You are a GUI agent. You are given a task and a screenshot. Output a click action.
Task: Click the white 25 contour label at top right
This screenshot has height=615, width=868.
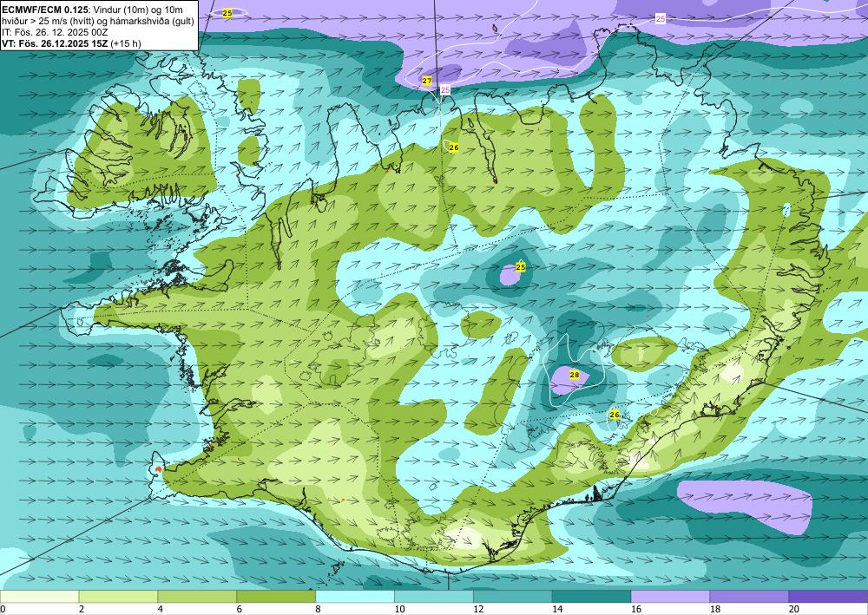point(661,19)
